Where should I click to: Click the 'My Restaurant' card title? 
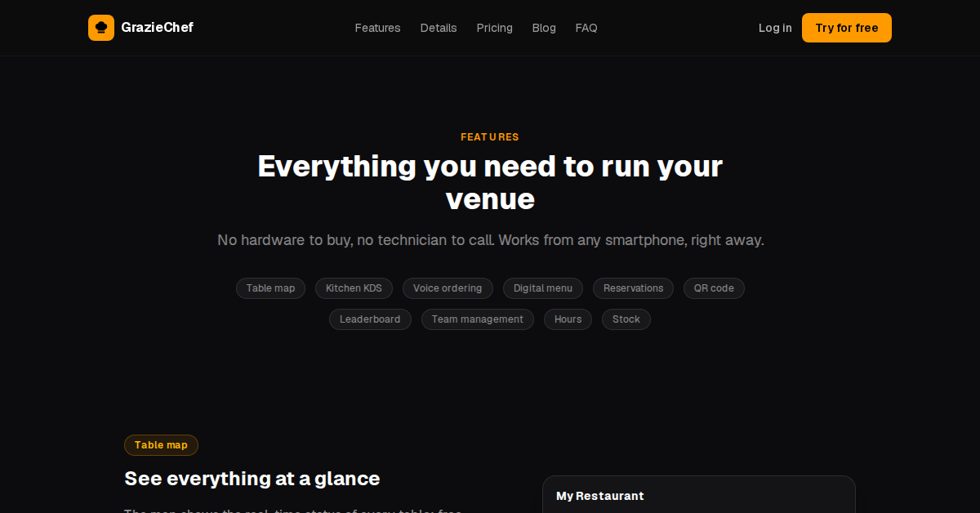(600, 496)
